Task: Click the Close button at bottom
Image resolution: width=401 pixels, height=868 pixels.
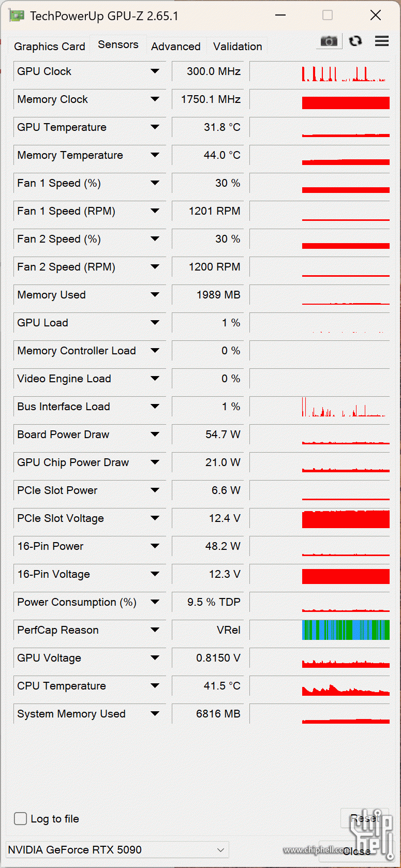Action: pos(357,851)
